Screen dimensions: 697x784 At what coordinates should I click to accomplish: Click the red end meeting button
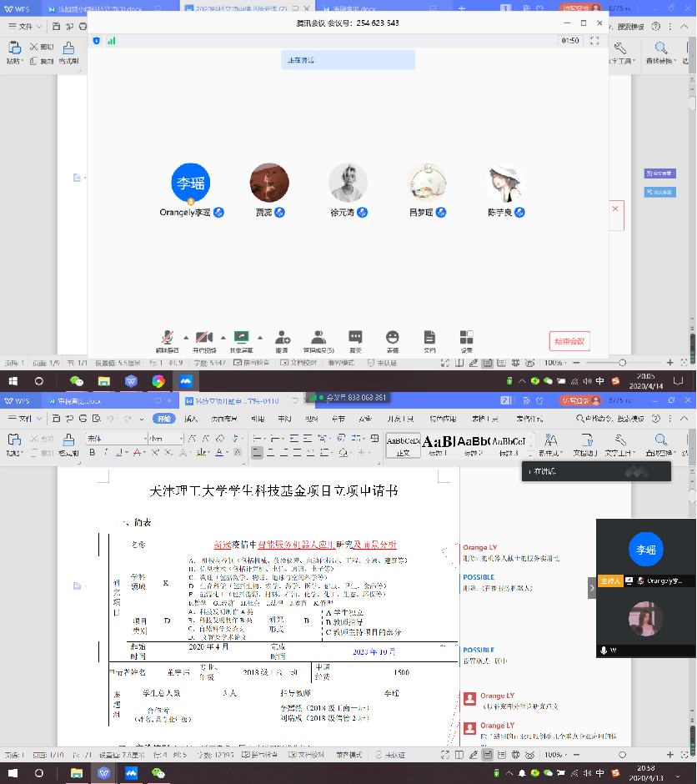click(570, 341)
